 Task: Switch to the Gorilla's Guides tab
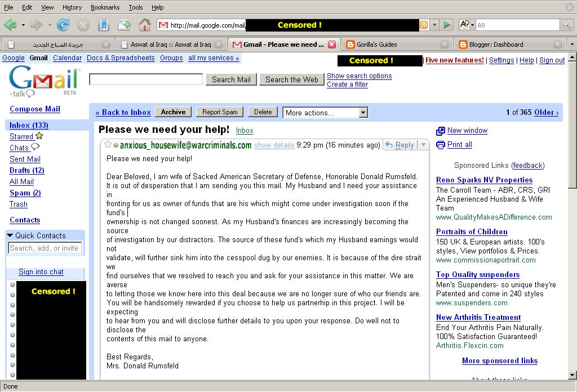396,44
